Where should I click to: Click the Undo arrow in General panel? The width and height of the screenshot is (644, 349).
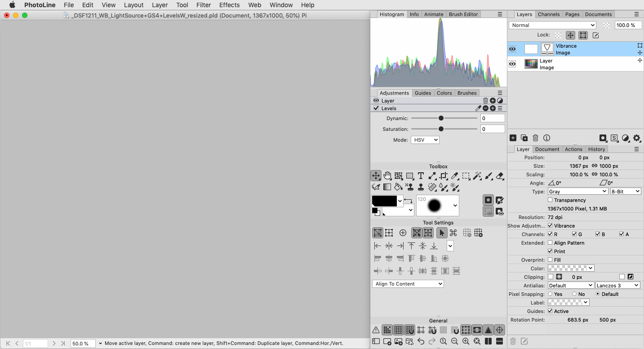pos(421,341)
